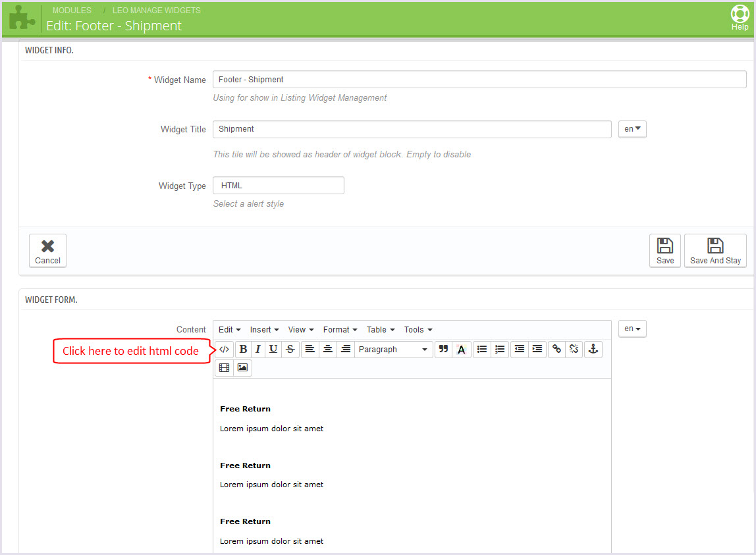Open the Widget Title language dropdown
Viewport: 756px width, 555px height.
632,129
